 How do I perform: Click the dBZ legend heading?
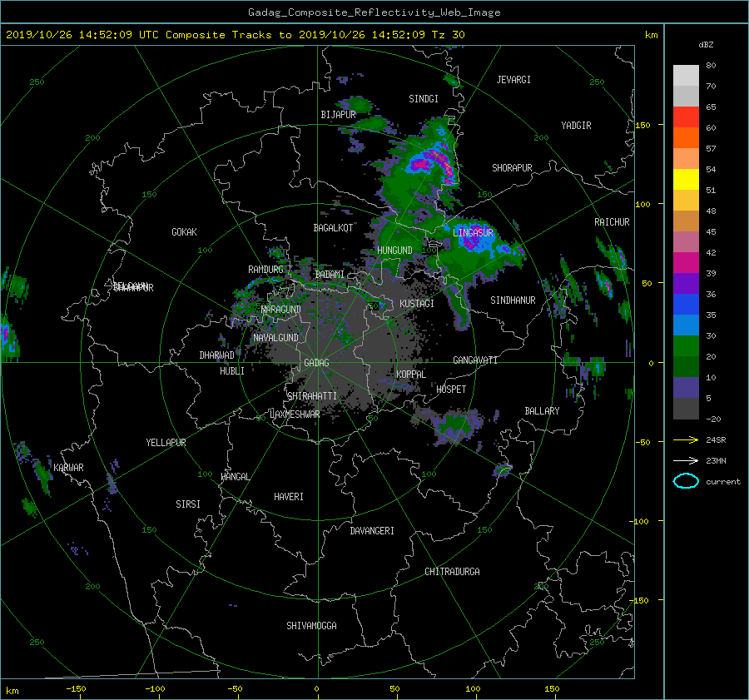coord(706,45)
